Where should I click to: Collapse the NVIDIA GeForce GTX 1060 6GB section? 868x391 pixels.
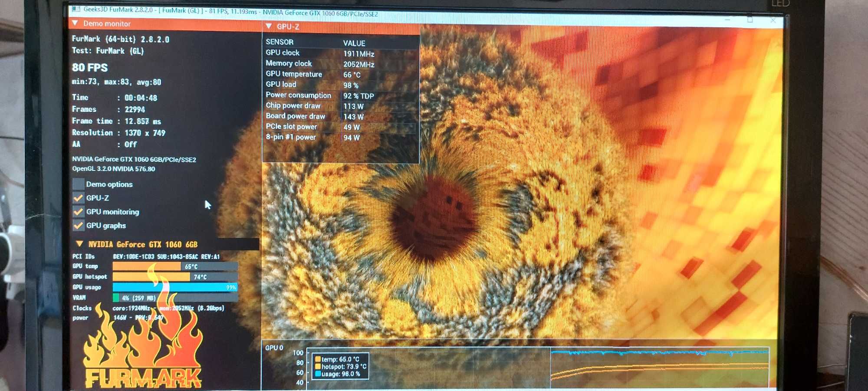click(79, 244)
